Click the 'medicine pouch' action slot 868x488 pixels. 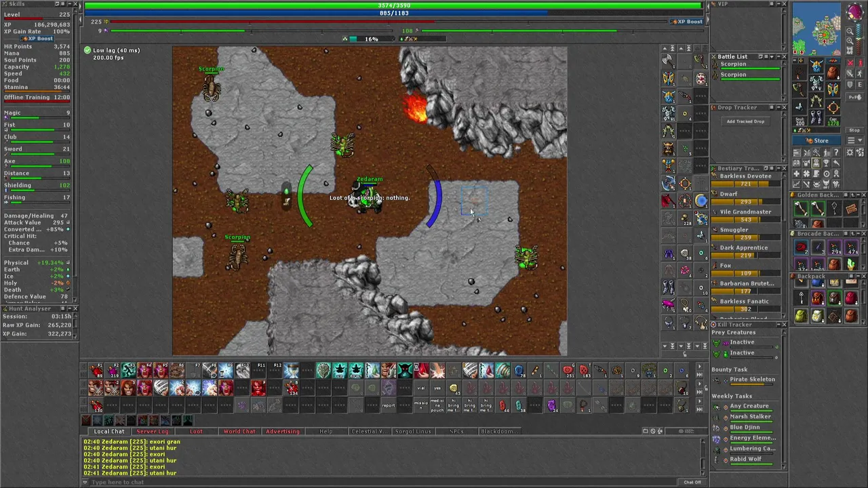437,405
